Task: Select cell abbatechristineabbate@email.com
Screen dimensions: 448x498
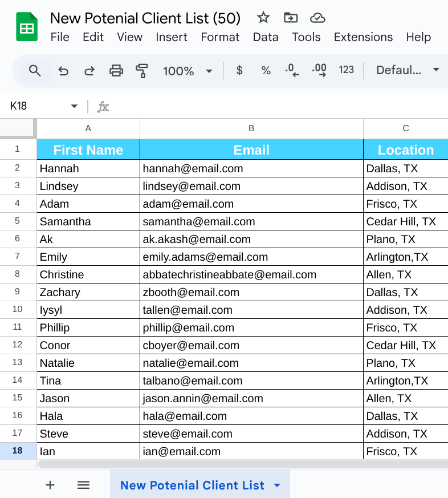Action: 251,274
